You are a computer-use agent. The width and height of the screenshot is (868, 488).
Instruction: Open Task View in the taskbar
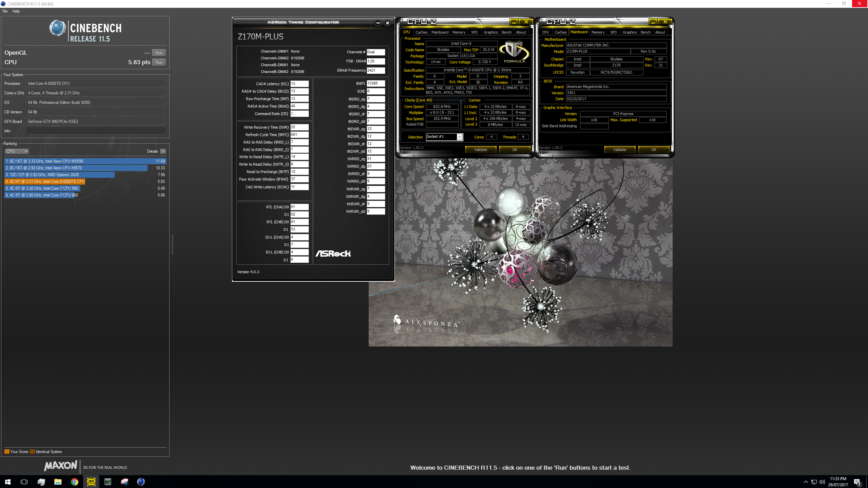(x=24, y=482)
